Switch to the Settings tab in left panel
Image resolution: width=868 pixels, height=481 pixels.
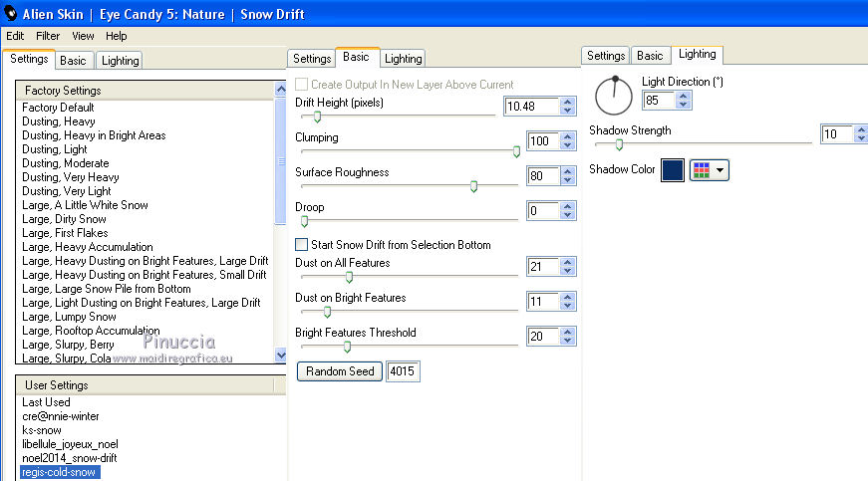(29, 59)
